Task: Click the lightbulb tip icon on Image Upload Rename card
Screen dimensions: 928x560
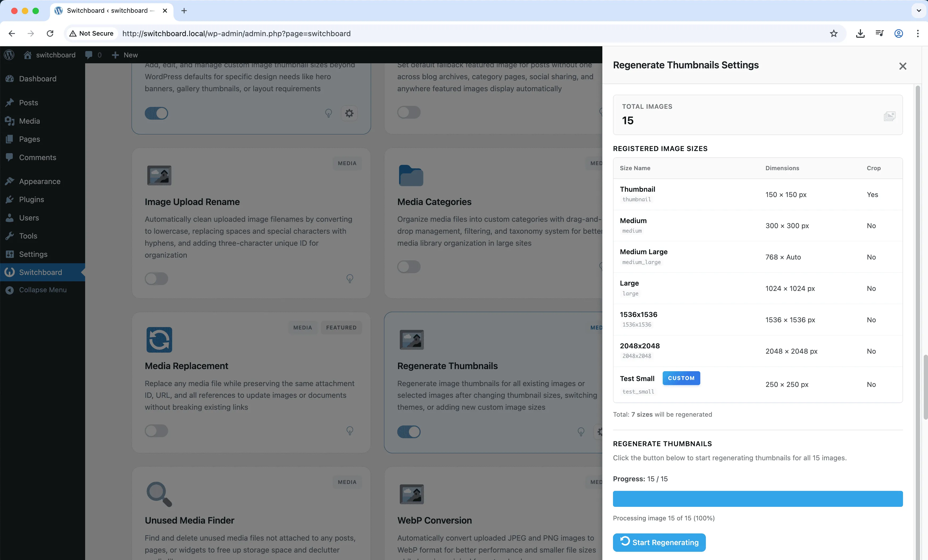Action: (350, 279)
